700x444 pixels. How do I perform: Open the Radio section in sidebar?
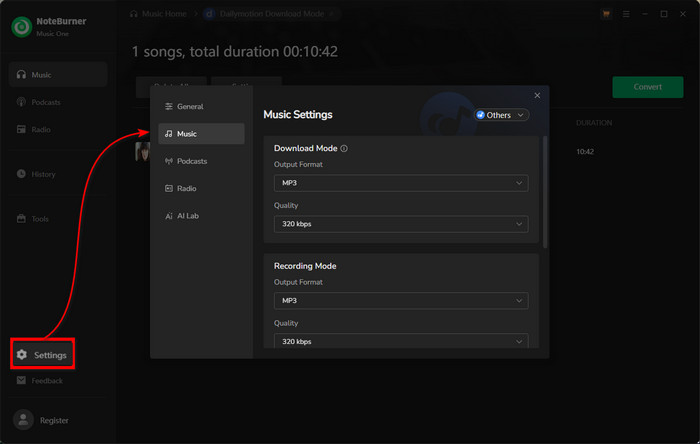58,129
